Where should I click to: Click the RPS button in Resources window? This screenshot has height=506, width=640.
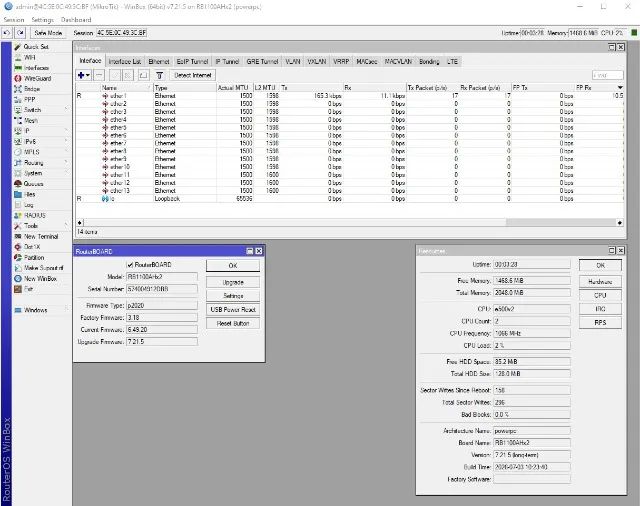tap(600, 322)
